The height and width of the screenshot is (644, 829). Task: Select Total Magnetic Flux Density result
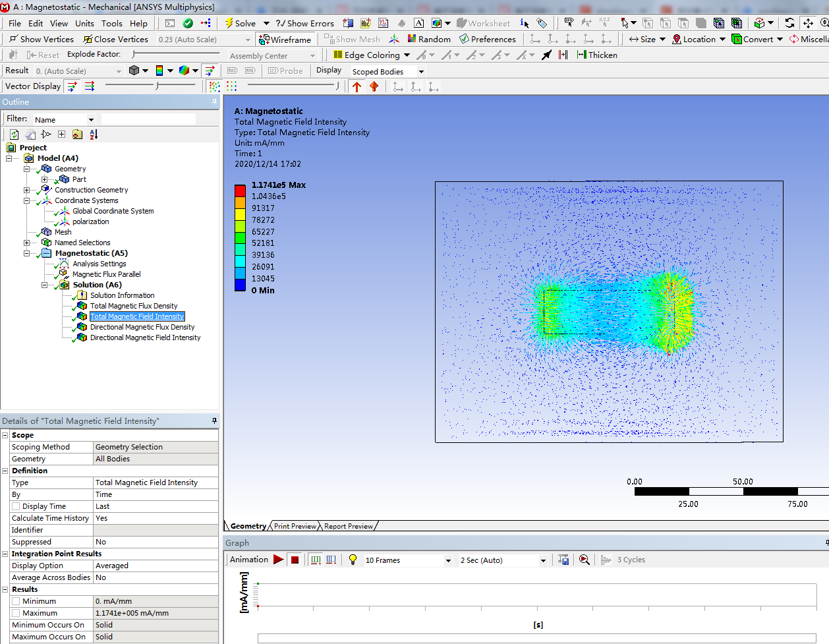[134, 306]
